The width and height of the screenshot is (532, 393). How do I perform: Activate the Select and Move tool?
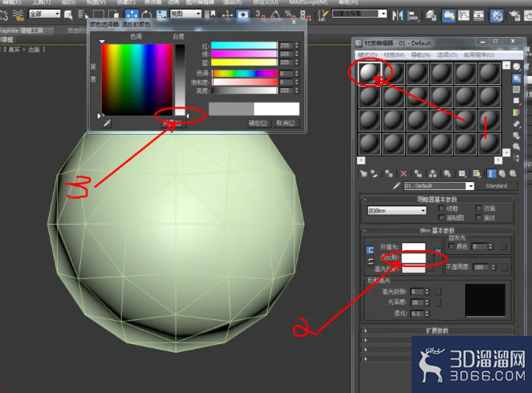[132, 14]
